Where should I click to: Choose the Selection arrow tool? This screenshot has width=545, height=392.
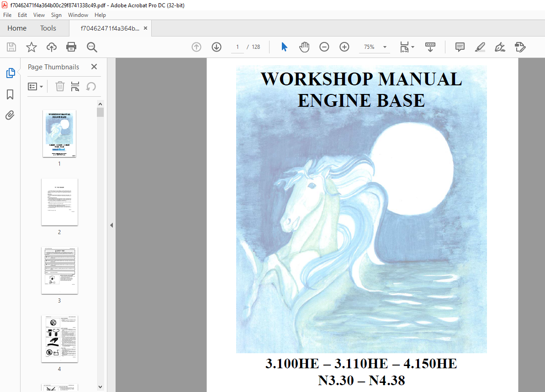(x=284, y=47)
